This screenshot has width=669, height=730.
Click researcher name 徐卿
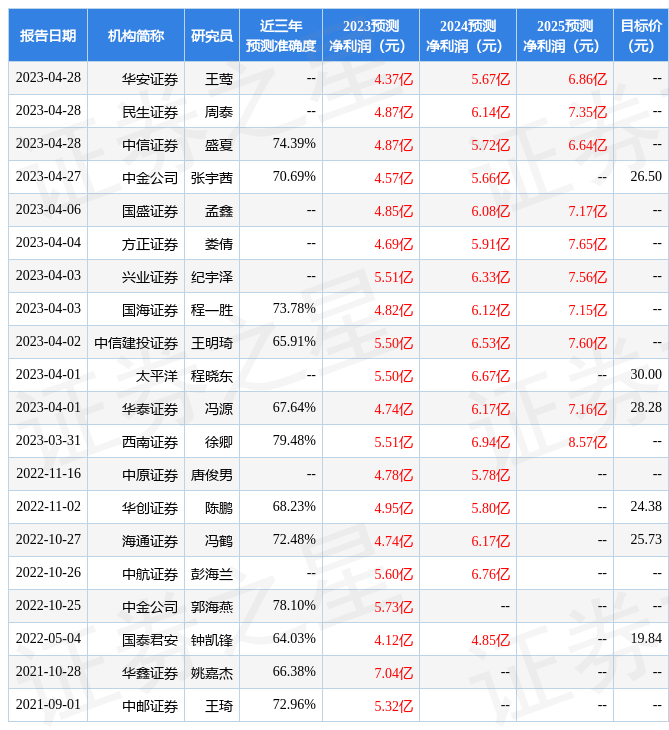pos(219,442)
